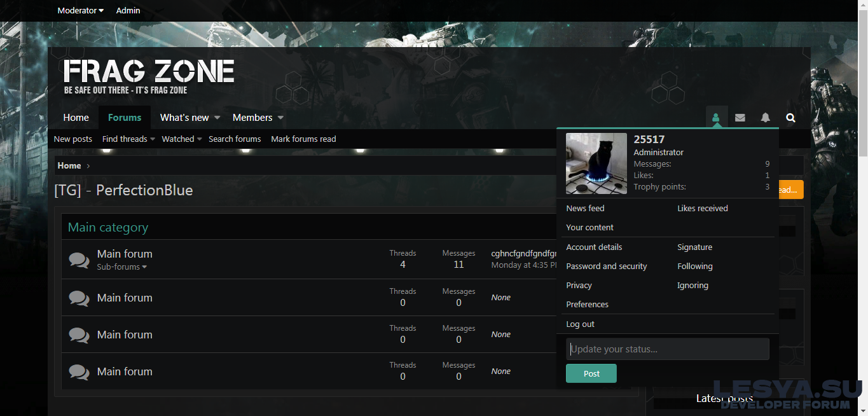Click the chat bubble icon on last Main forum row
Screen dimensions: 868x416
79,371
